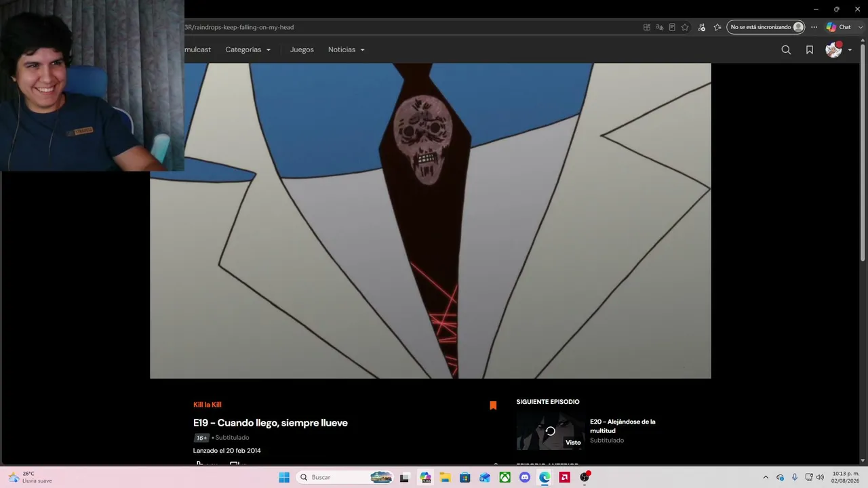
Task: Open the network tray icon
Action: click(x=809, y=477)
